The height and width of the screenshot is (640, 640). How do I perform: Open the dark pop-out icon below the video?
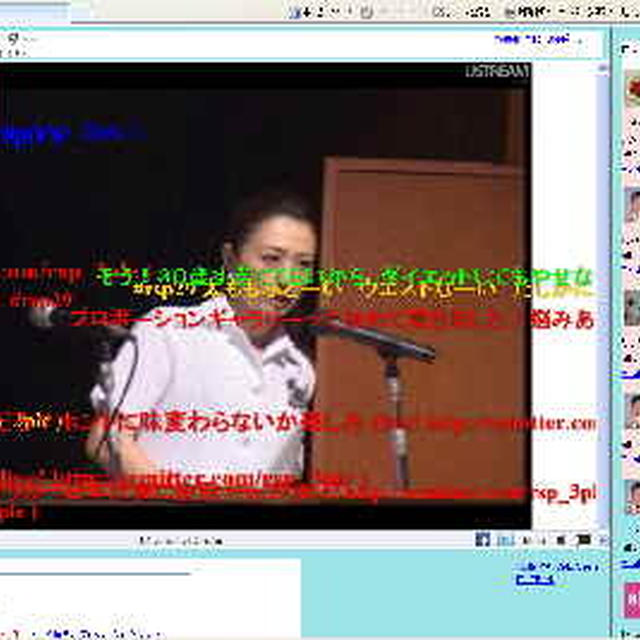583,540
